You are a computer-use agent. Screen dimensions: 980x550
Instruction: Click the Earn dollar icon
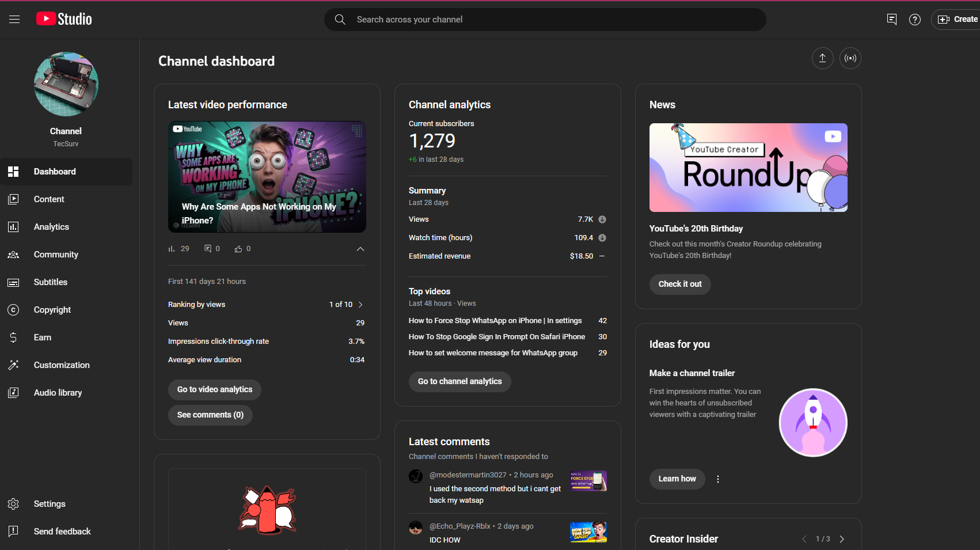tap(13, 337)
